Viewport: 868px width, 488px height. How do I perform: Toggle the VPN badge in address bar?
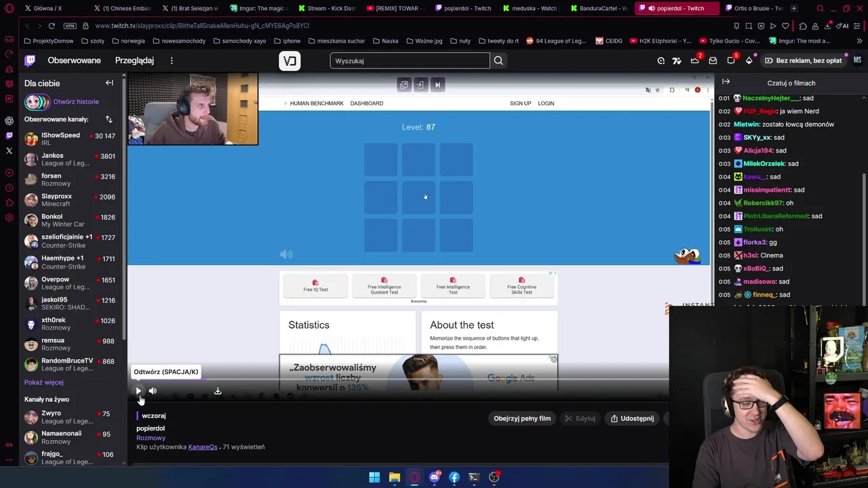pyautogui.click(x=70, y=26)
